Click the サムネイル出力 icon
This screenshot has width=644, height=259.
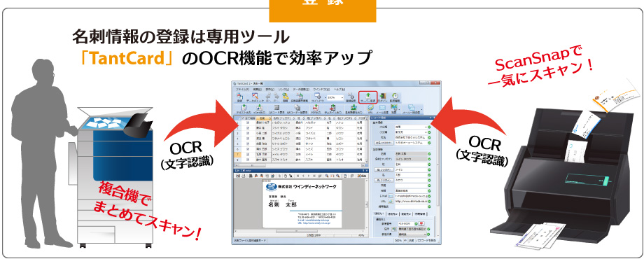coord(332,108)
